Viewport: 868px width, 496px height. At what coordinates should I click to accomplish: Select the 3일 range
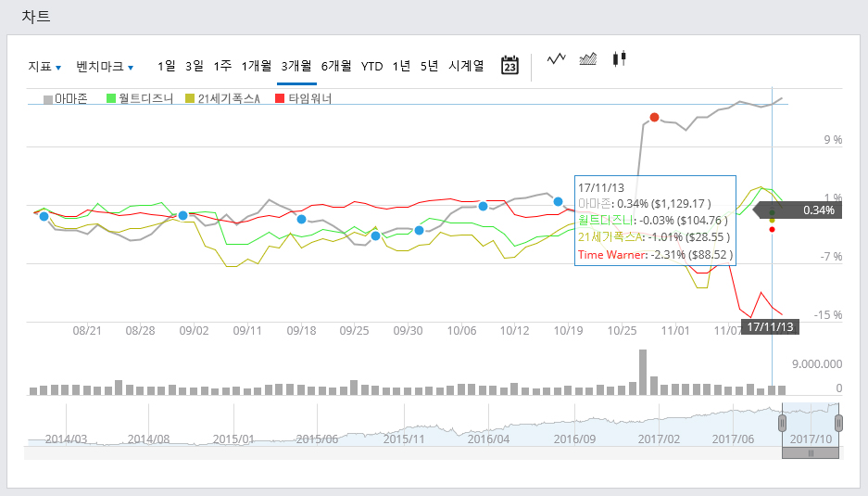[x=195, y=66]
